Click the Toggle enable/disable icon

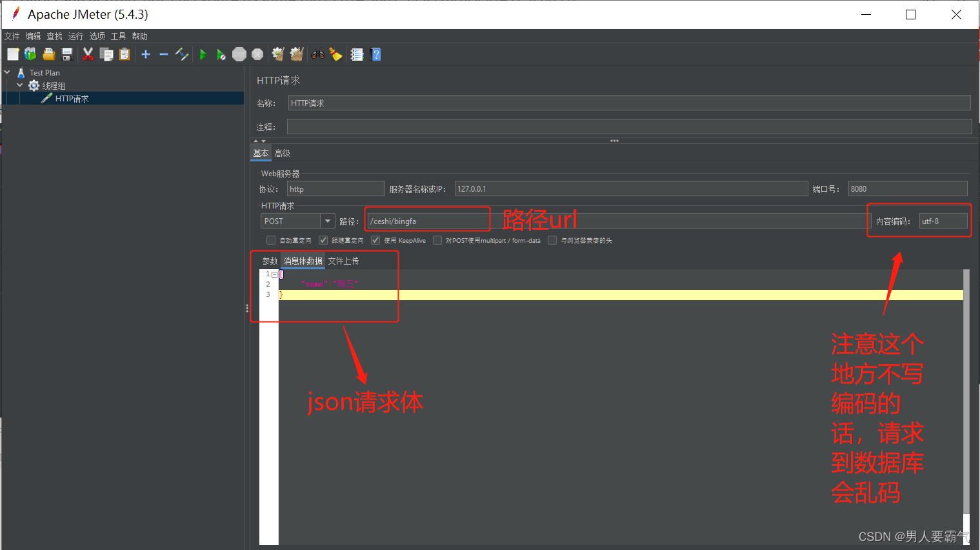[182, 54]
